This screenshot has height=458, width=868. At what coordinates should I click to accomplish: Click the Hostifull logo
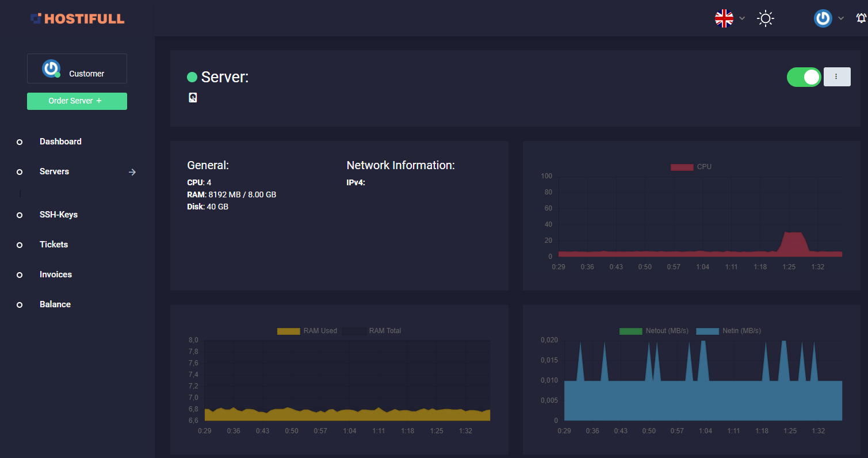click(x=77, y=18)
